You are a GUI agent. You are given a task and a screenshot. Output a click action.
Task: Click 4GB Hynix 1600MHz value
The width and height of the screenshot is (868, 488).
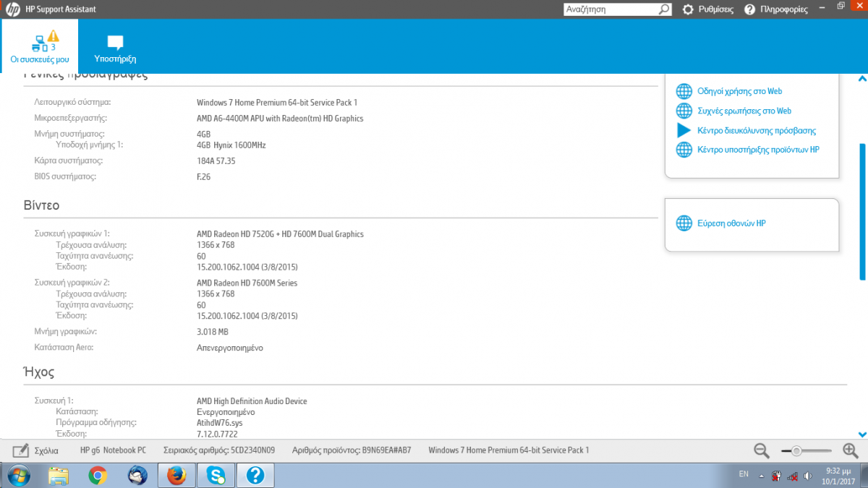(231, 145)
